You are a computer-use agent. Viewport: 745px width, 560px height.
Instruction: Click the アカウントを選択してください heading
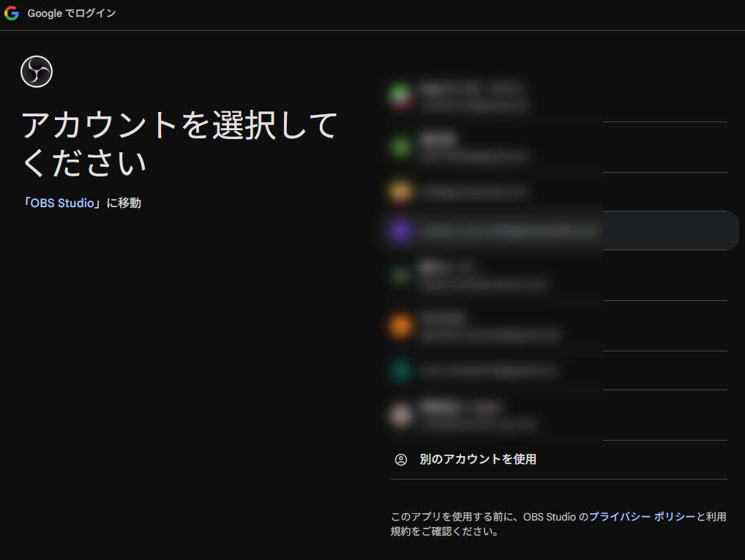click(179, 144)
